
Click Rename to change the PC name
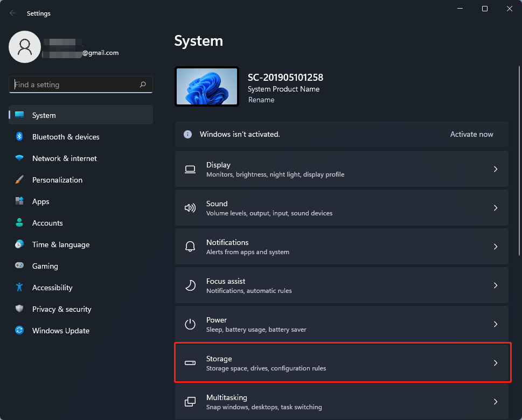coord(261,100)
